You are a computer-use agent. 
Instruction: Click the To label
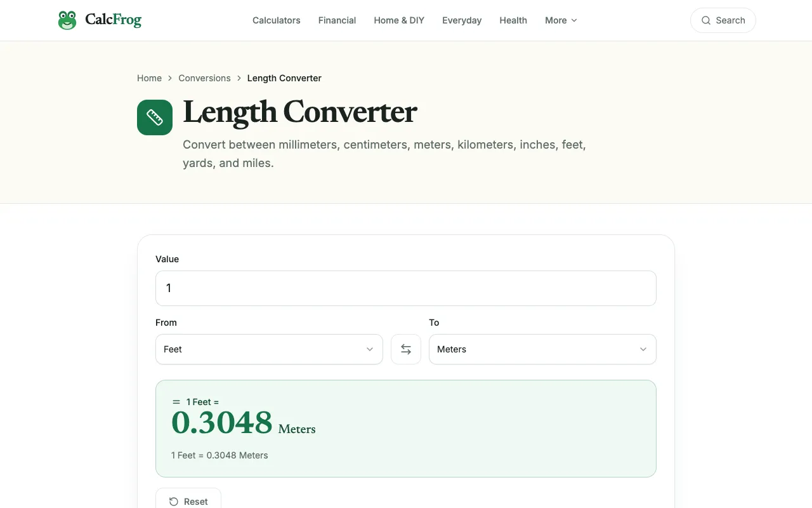coord(434,323)
